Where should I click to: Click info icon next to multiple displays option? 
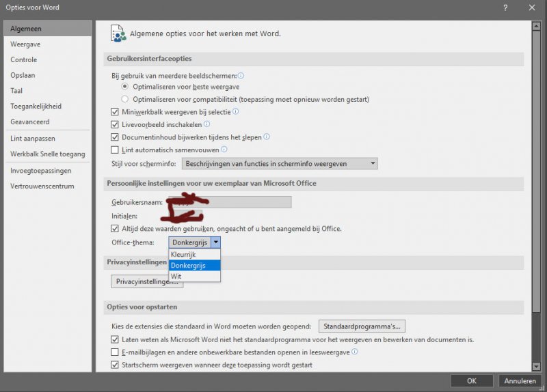(x=241, y=76)
